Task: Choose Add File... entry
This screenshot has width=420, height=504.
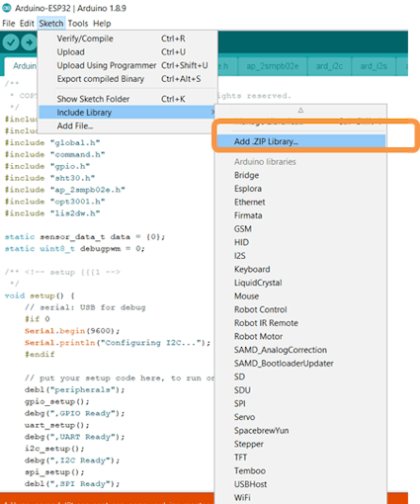Action: [x=127, y=126]
